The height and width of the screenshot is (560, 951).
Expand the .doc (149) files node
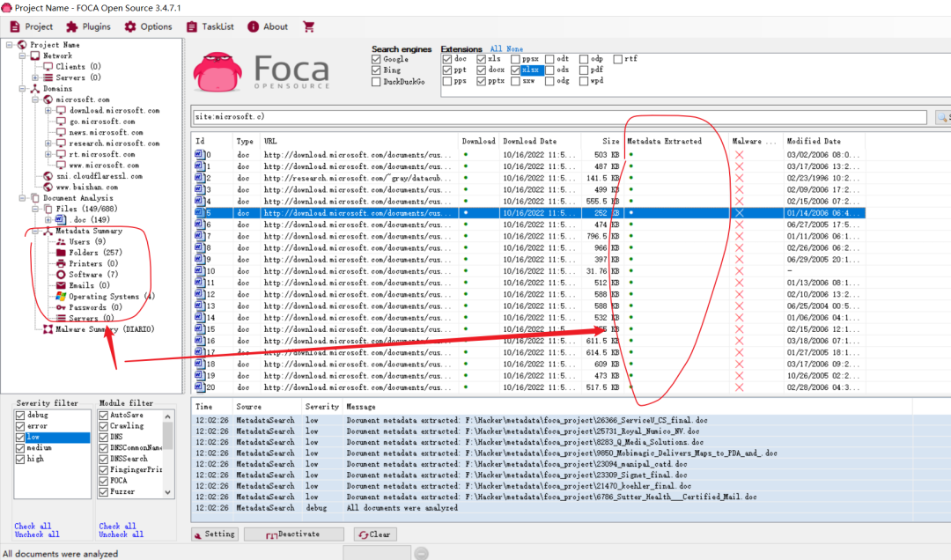click(x=48, y=219)
